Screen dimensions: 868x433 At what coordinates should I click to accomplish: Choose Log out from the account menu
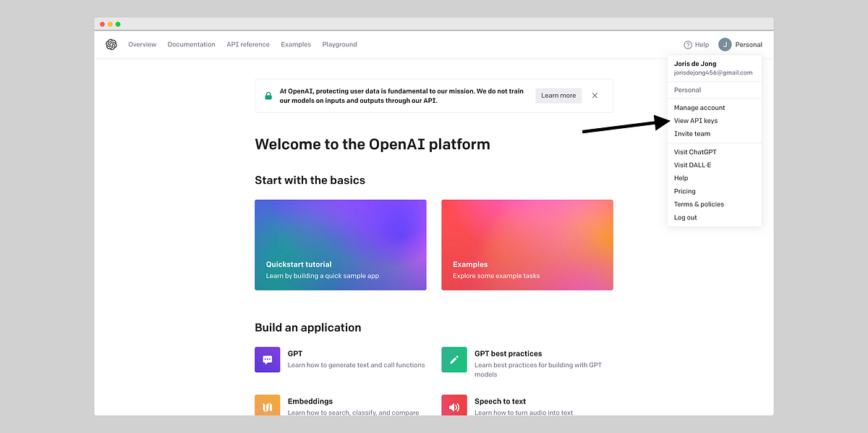tap(685, 217)
